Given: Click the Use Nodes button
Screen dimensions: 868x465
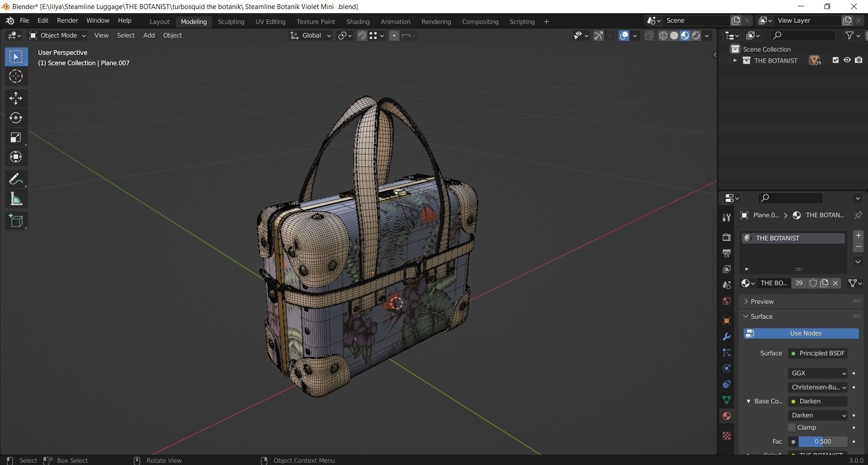Looking at the screenshot, I should (801, 333).
